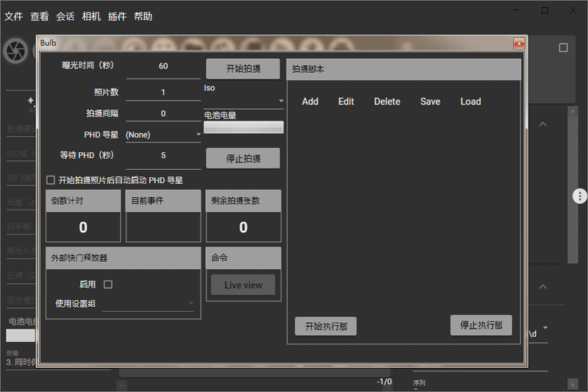Image resolution: width=588 pixels, height=392 pixels.
Task: Click the 剩余拍摄张数 value box
Action: click(x=243, y=227)
